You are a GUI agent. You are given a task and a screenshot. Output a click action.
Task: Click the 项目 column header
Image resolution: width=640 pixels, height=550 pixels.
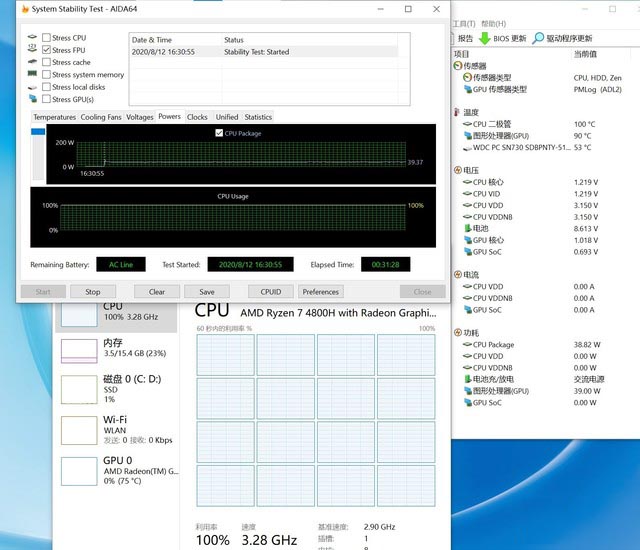click(461, 54)
